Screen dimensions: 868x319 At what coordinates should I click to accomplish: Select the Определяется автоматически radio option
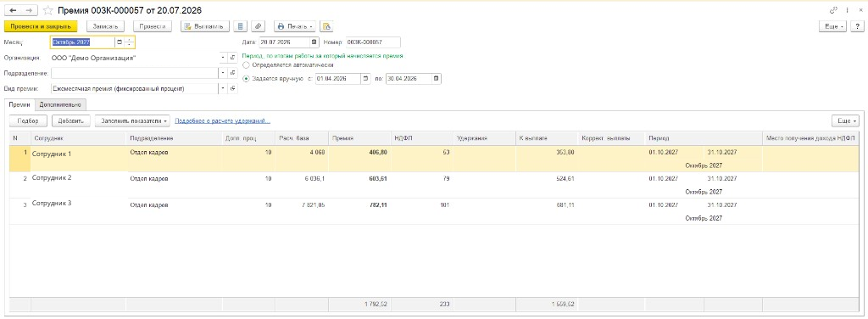click(247, 65)
